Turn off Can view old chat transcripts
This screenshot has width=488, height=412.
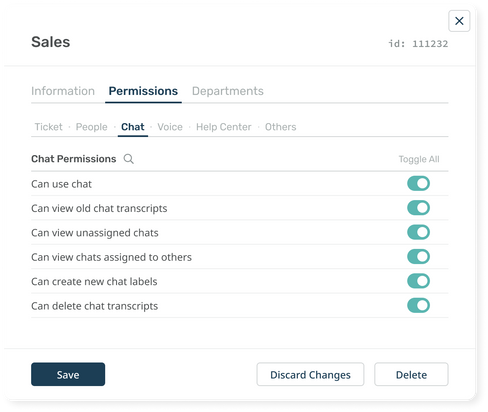(418, 208)
